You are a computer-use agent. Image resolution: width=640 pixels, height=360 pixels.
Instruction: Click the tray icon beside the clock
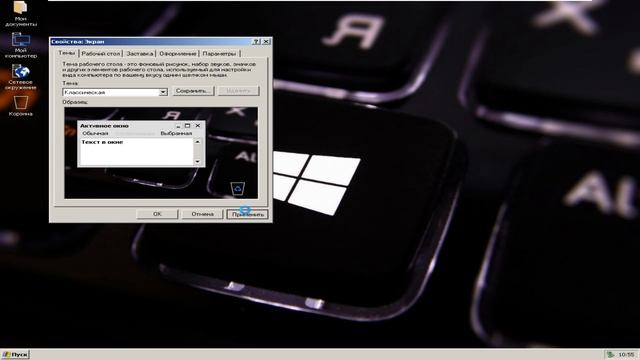click(x=611, y=354)
